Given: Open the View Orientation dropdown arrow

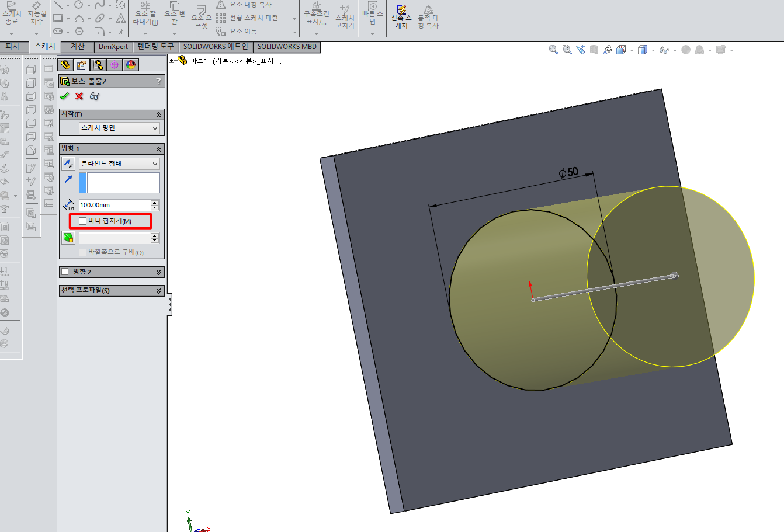Looking at the screenshot, I should (x=632, y=51).
